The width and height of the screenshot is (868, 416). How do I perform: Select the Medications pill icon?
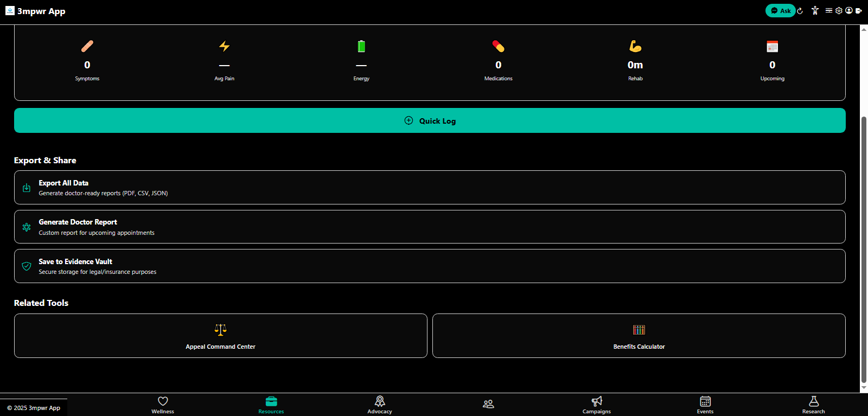(x=499, y=46)
